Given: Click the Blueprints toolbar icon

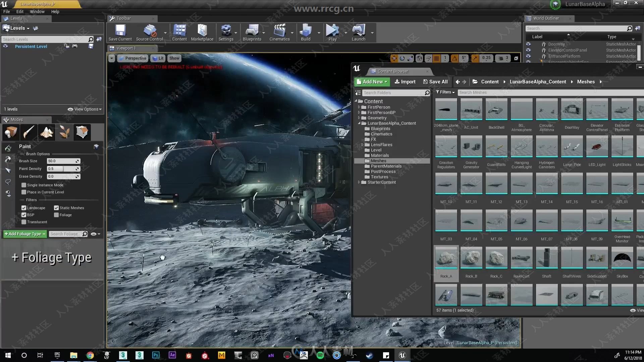Looking at the screenshot, I should (252, 33).
